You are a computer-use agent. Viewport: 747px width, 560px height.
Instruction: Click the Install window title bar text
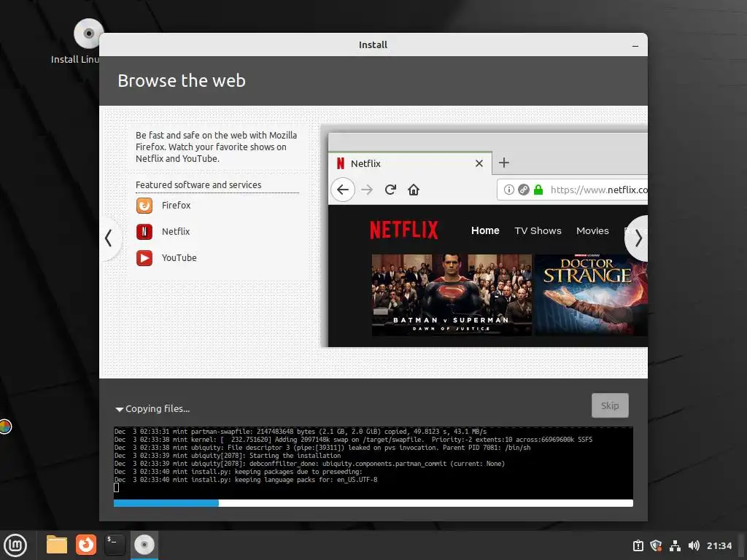[373, 45]
